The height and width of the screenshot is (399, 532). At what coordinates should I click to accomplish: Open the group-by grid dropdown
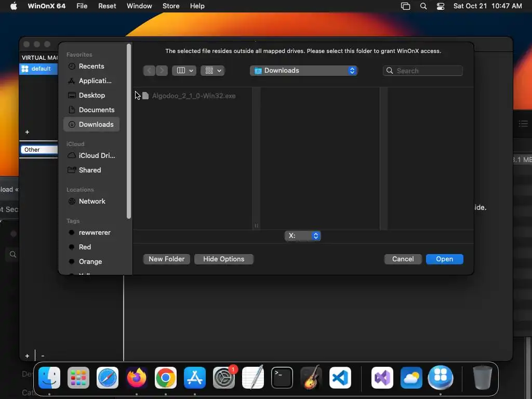point(212,71)
